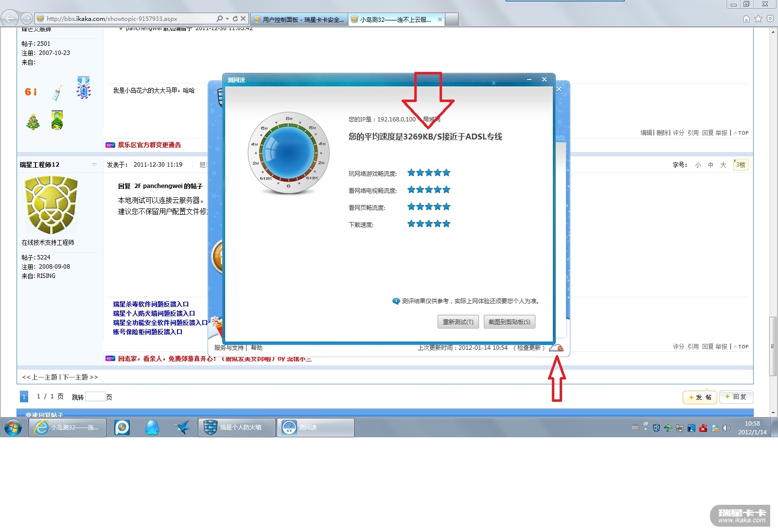This screenshot has width=778, height=532.
Task: Expand the dropdown arrow next to 瑞星工程师12
Action: [x=94, y=165]
